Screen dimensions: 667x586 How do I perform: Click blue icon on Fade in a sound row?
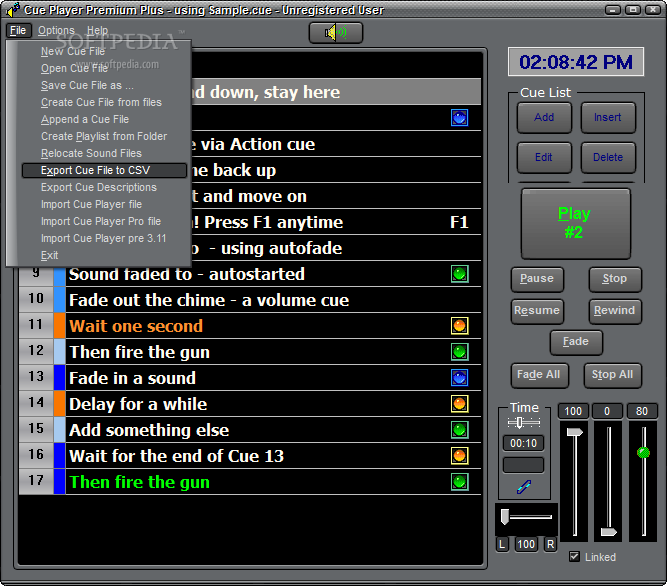tap(459, 378)
